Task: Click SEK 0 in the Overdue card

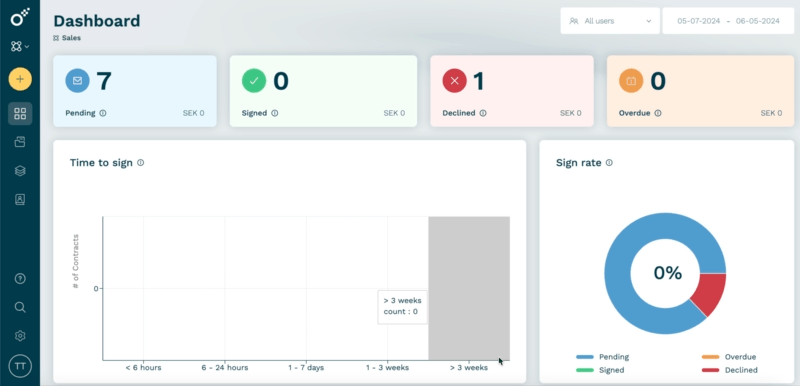Action: coord(771,113)
